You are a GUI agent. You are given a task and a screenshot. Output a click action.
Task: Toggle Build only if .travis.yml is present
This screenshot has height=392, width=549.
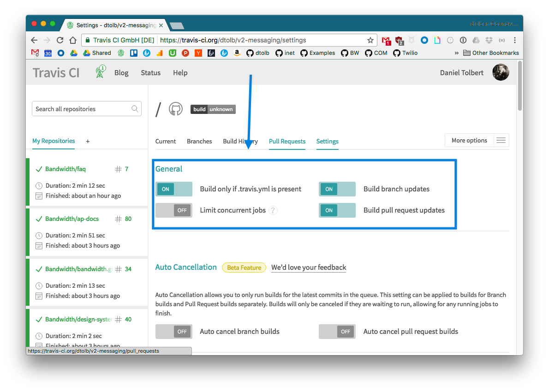tap(174, 189)
